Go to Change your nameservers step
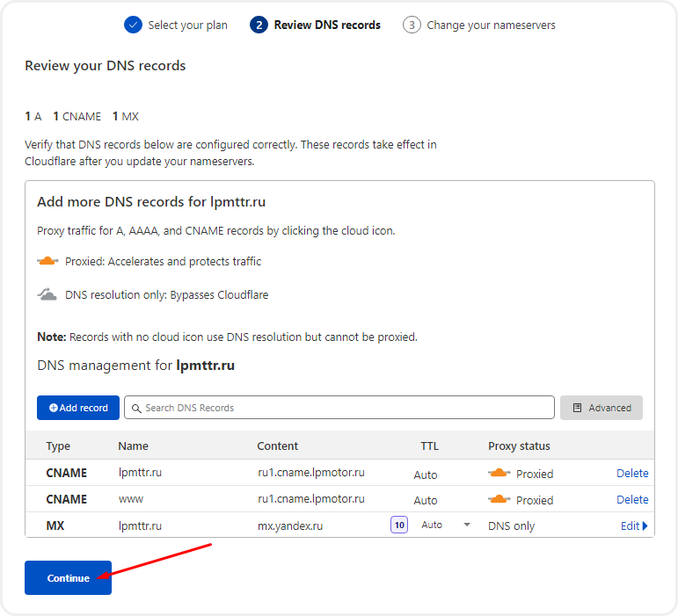Screen dimensions: 678x616 pyautogui.click(x=490, y=25)
